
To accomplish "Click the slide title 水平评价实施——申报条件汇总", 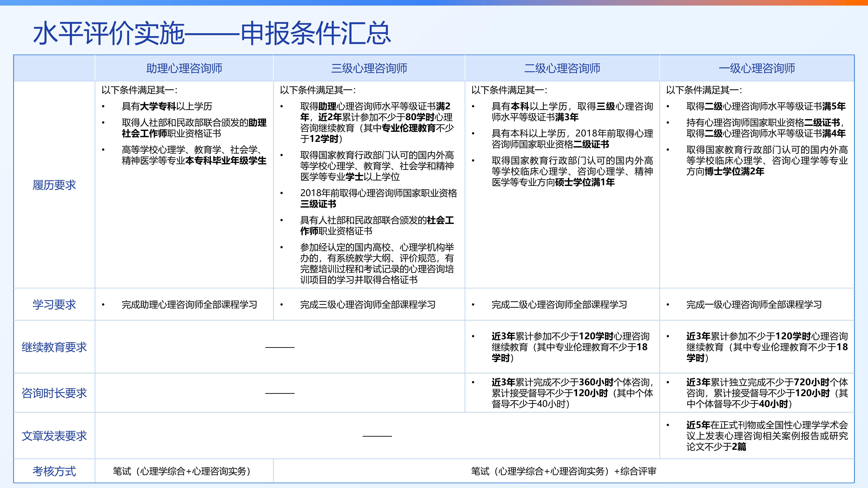I will click(x=212, y=33).
